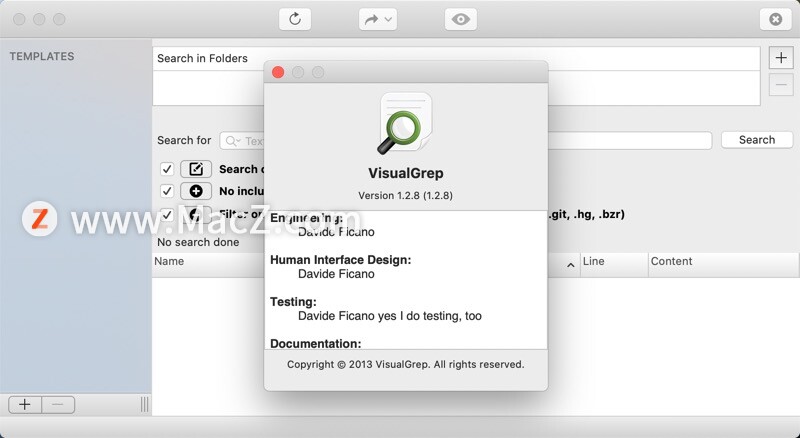Click the TEMPLATES sidebar heading
Viewport: 800px width, 438px height.
tap(42, 56)
